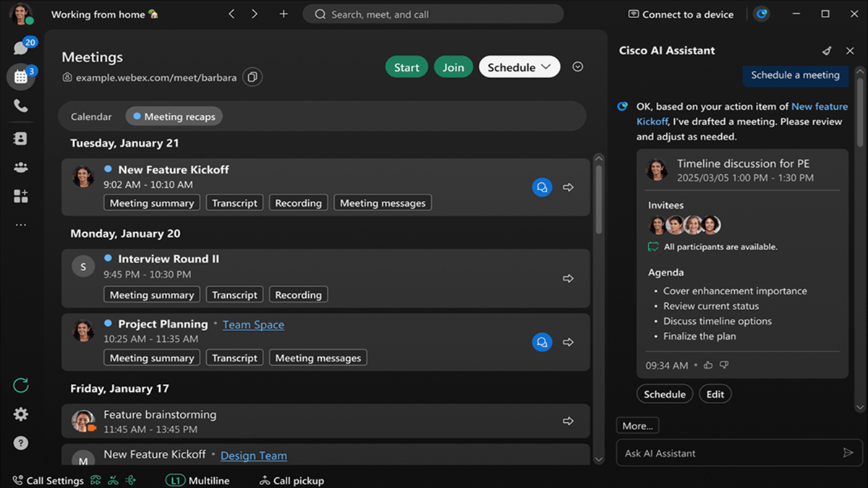Click the green Start button
Screen dimensions: 868x488
click(x=407, y=67)
